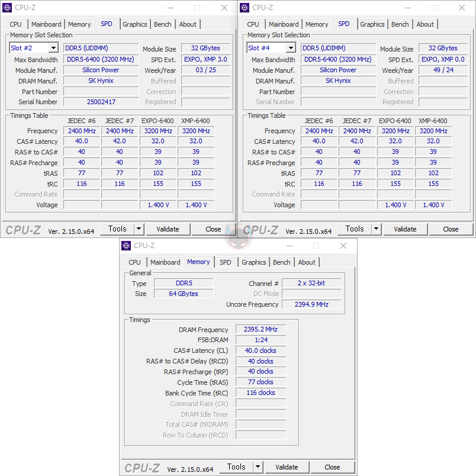Click Close button in Slot #4 window
The image size is (476, 476).
[451, 229]
